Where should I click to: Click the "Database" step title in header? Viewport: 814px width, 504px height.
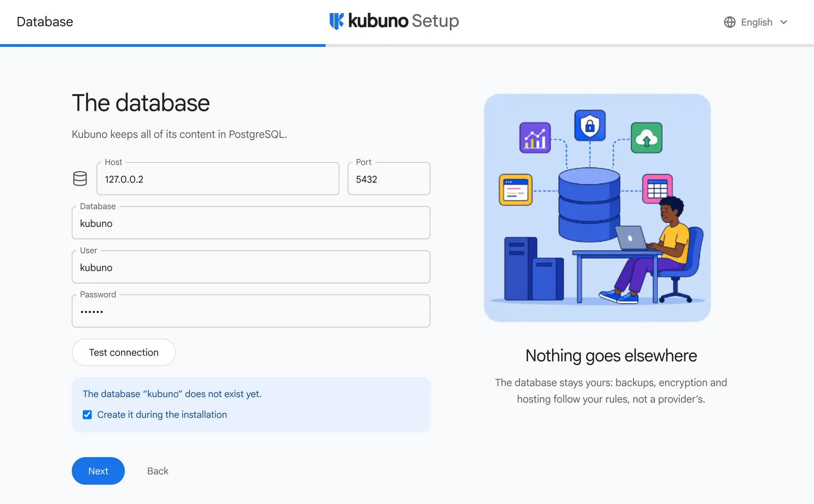point(45,22)
